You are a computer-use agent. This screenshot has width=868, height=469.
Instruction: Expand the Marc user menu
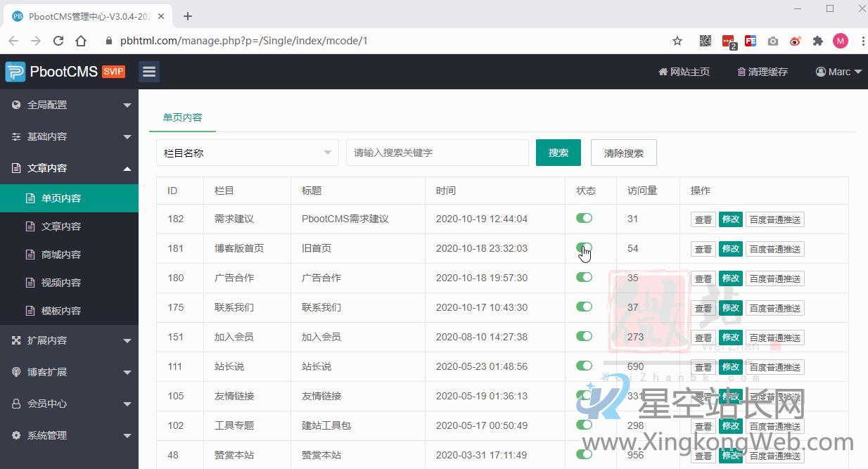point(838,71)
